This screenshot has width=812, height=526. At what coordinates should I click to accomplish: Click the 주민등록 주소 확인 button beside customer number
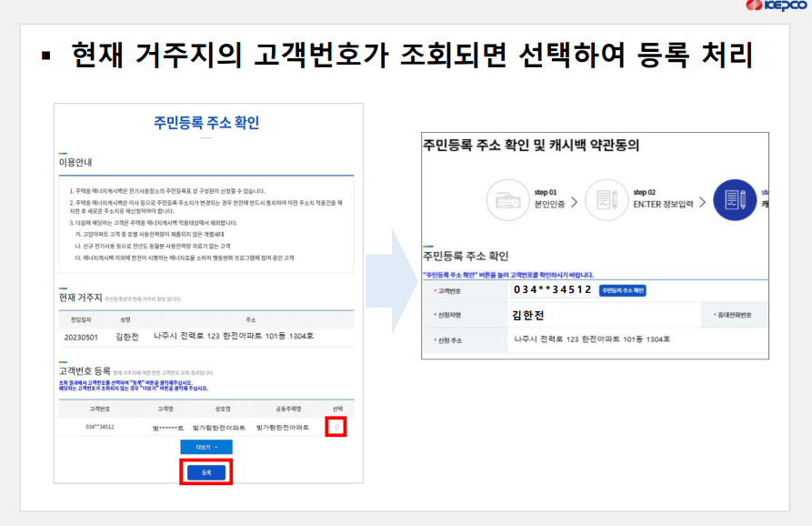[623, 289]
